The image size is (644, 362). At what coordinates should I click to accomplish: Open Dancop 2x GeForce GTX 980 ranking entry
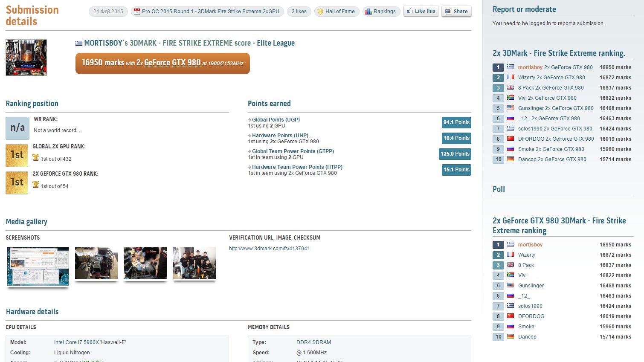[552, 159]
